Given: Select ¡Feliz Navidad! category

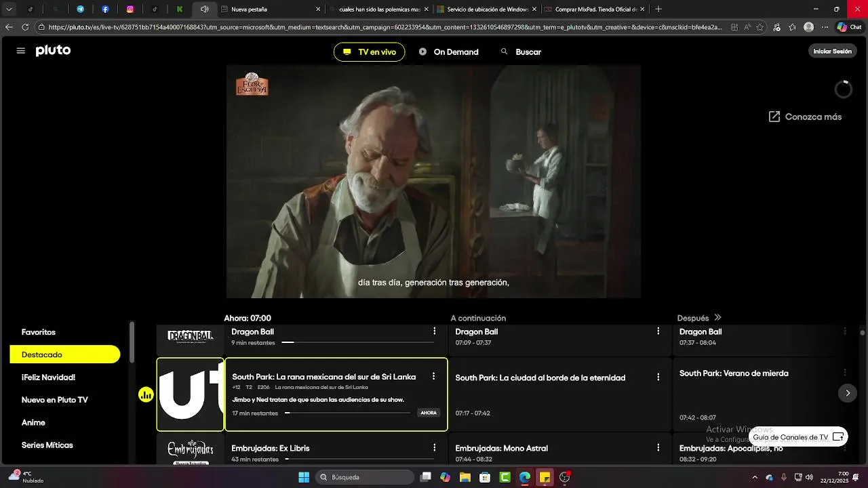Looking at the screenshot, I should point(48,378).
